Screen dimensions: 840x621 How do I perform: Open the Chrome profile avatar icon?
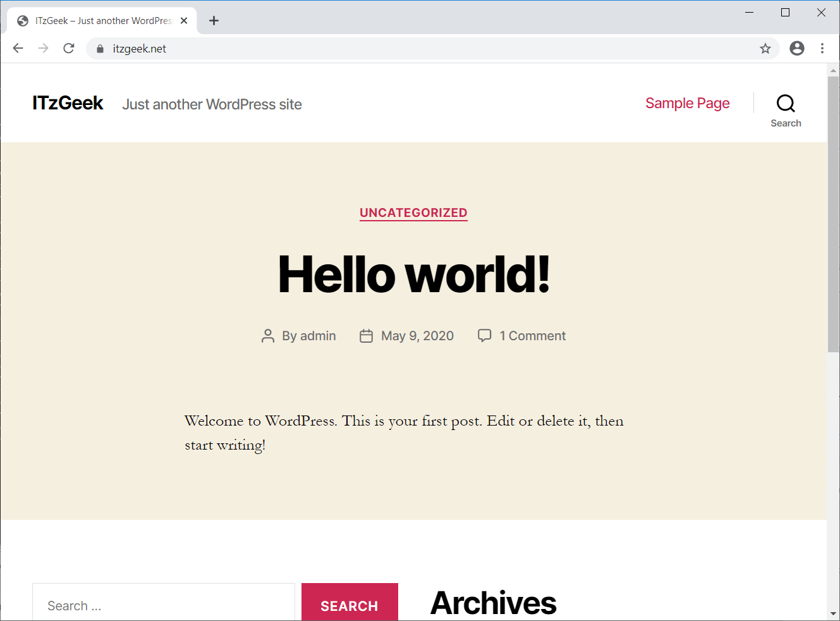797,49
